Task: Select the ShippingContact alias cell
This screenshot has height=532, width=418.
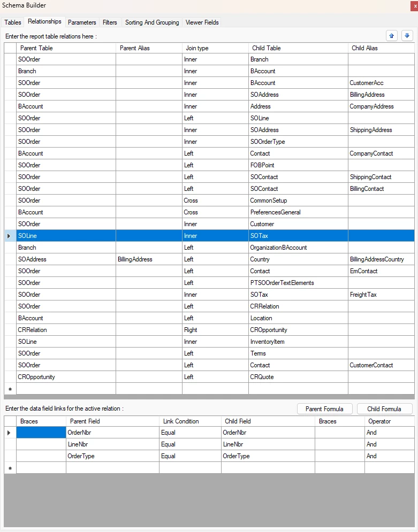Action: 381,177
